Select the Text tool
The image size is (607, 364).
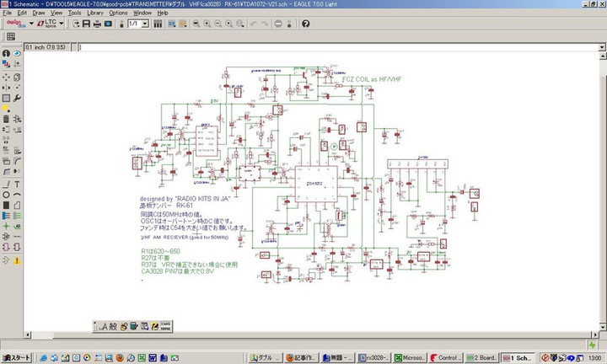click(x=18, y=182)
